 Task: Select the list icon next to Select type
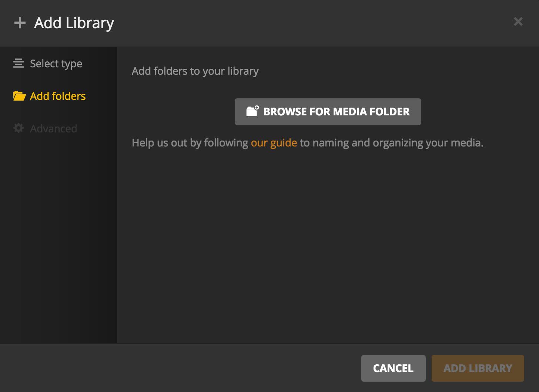click(x=18, y=63)
